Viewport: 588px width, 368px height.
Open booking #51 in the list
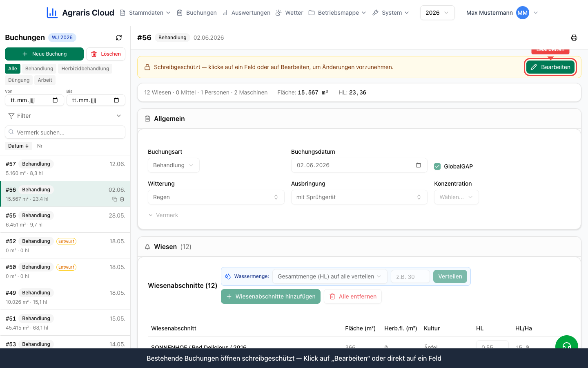click(x=65, y=323)
